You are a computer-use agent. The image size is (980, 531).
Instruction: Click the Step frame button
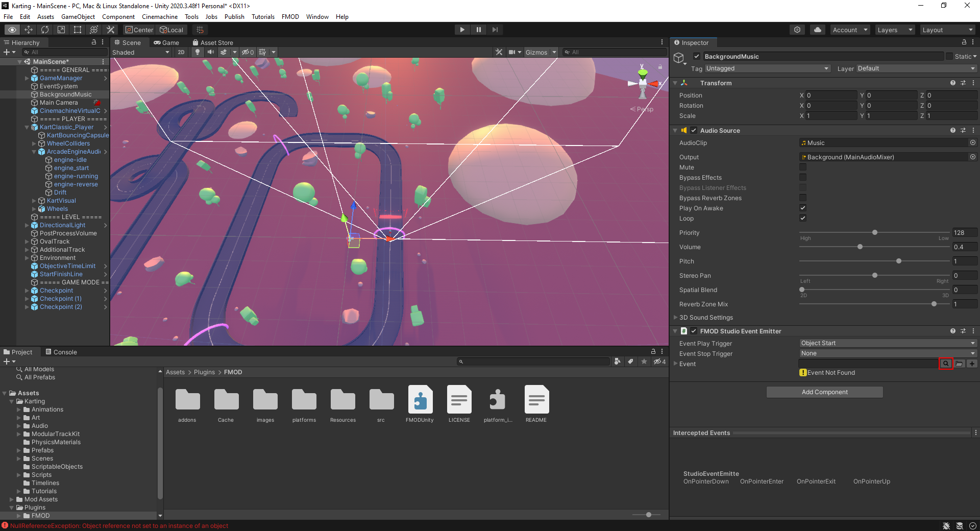495,30
